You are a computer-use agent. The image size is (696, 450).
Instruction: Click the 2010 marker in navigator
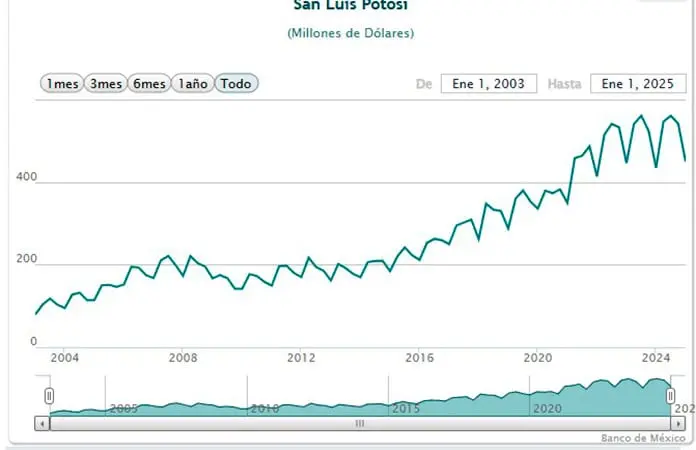265,408
